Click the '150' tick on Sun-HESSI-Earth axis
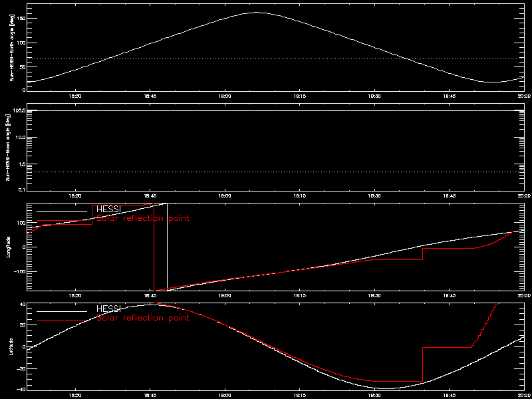 tap(21, 19)
